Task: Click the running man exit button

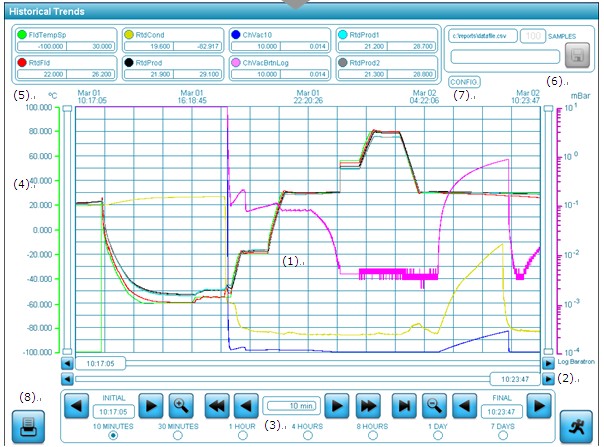Action: point(576,427)
